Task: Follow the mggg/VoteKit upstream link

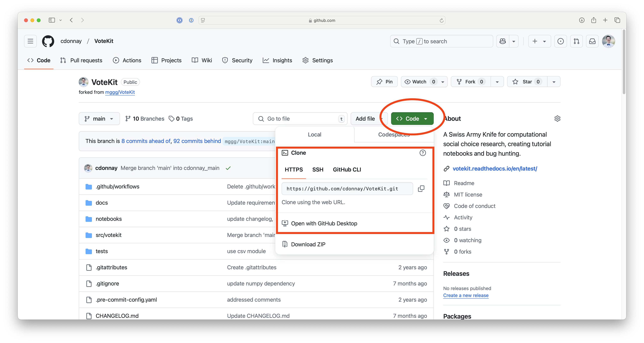Action: click(120, 92)
